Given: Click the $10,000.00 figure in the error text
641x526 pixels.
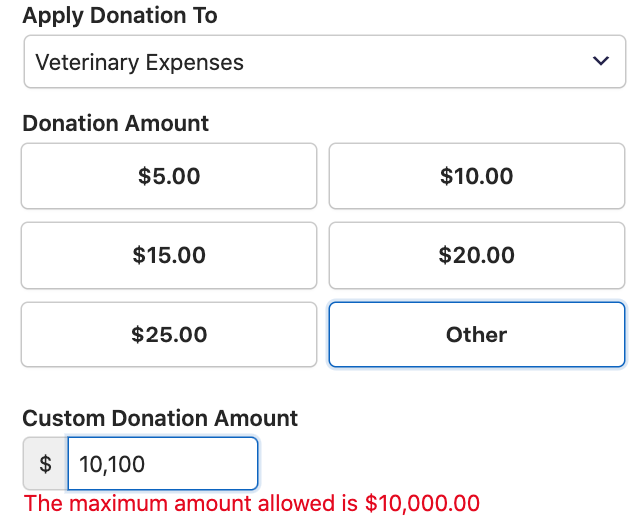Looking at the screenshot, I should coord(422,503).
